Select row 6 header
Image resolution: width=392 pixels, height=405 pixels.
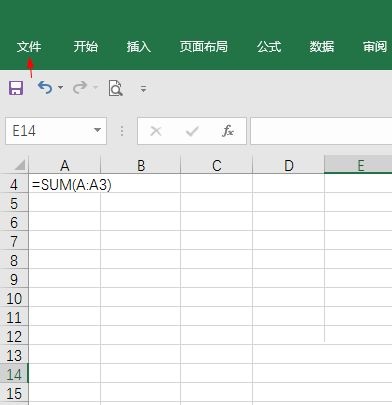(x=14, y=222)
